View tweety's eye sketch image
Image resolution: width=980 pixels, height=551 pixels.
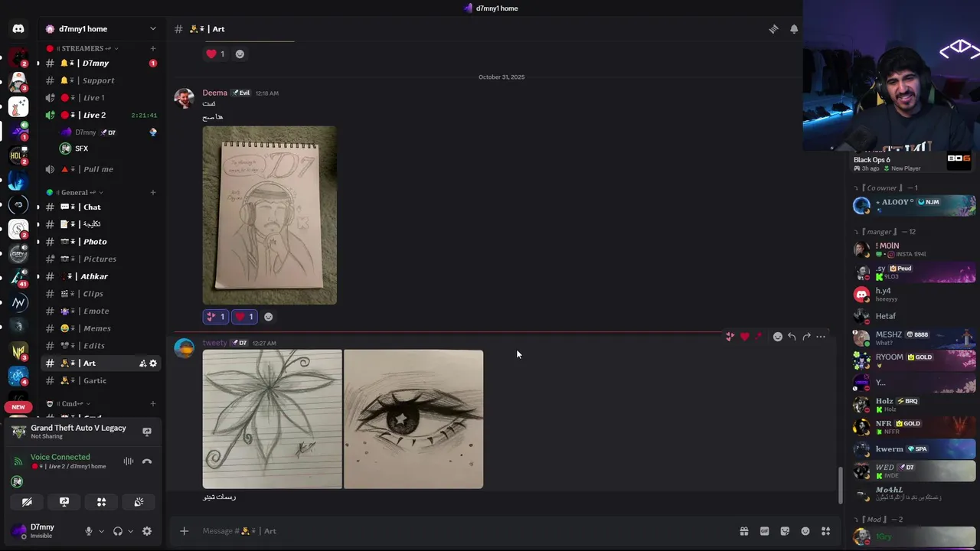click(413, 419)
